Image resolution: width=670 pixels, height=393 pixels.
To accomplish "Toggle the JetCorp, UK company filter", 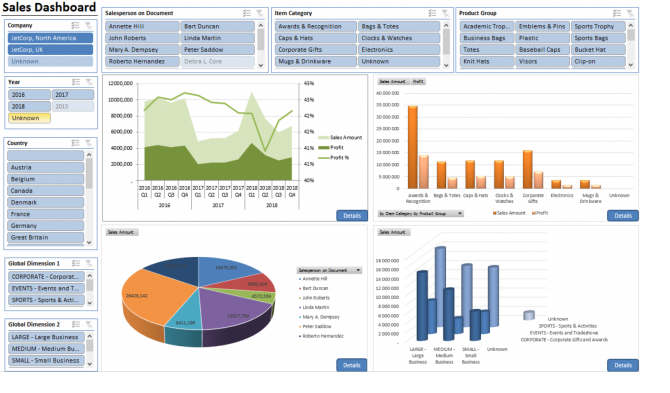I will (50, 50).
